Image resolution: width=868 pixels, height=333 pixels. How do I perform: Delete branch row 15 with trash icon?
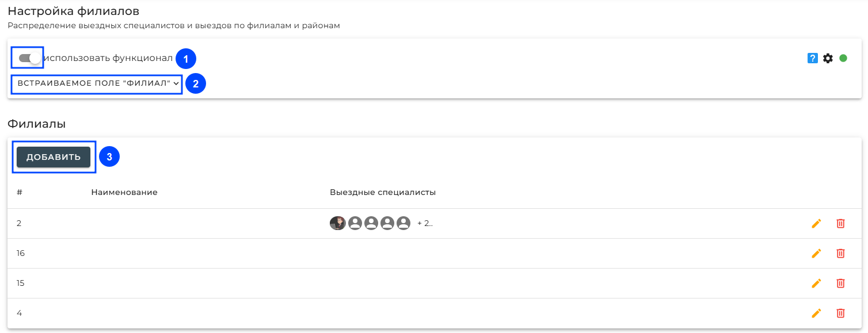(x=840, y=283)
